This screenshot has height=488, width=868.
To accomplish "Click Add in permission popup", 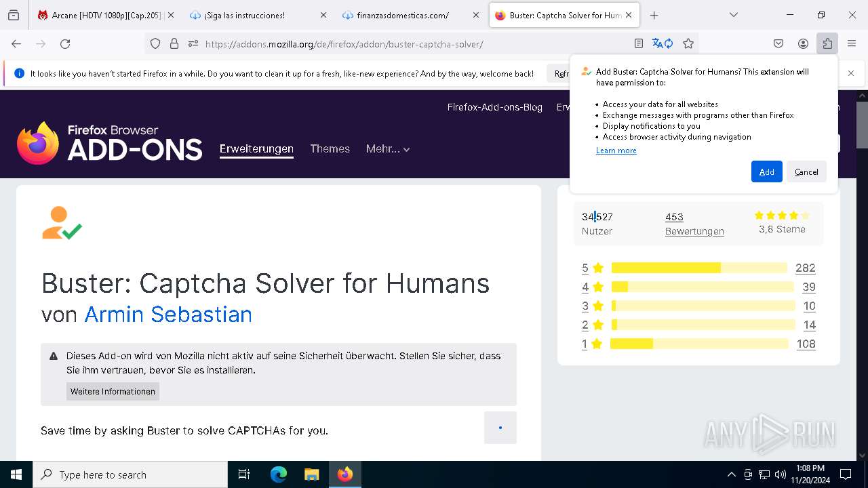I will pyautogui.click(x=767, y=171).
